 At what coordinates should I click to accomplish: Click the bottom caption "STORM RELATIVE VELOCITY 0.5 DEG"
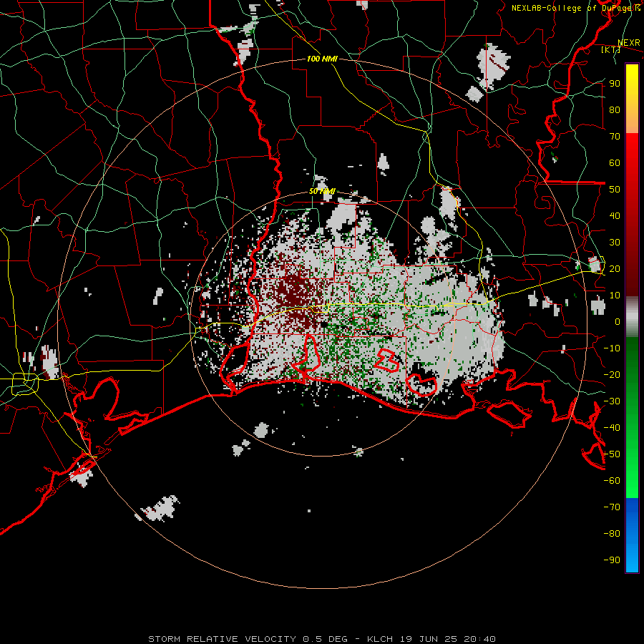coord(248,639)
